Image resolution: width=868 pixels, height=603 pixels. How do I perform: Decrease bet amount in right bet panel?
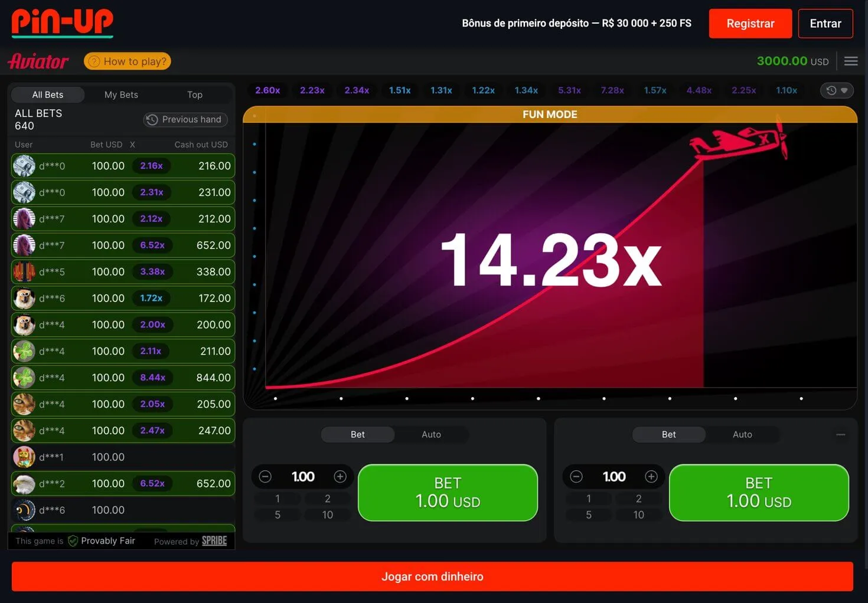(576, 477)
